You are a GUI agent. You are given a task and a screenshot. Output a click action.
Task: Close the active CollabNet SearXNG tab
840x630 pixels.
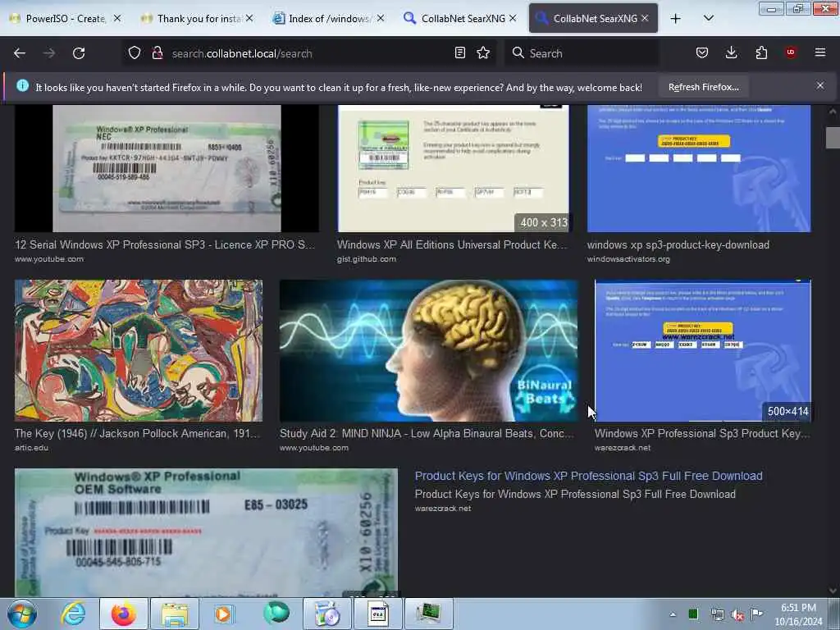point(645,18)
